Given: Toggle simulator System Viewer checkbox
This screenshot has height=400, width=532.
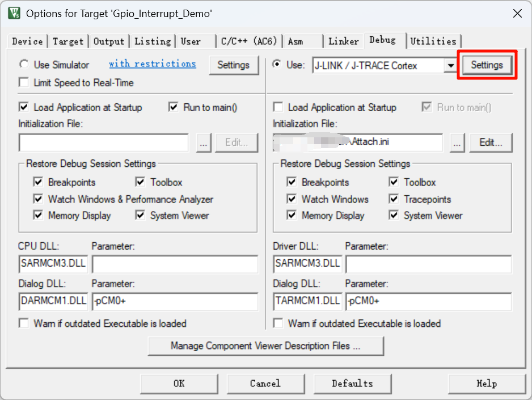Looking at the screenshot, I should point(140,215).
